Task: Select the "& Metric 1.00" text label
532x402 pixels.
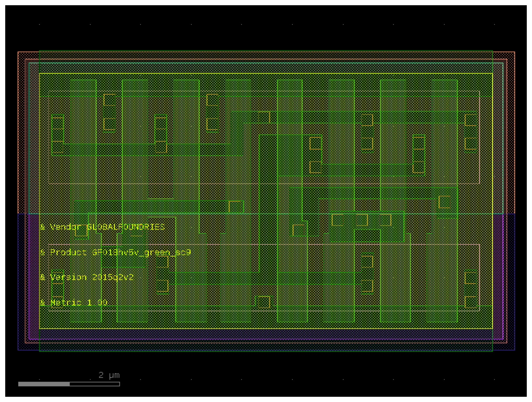Action: 74,302
